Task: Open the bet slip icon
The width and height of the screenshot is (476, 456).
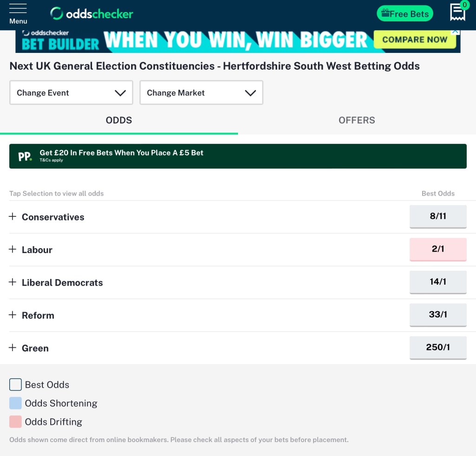Action: (457, 13)
